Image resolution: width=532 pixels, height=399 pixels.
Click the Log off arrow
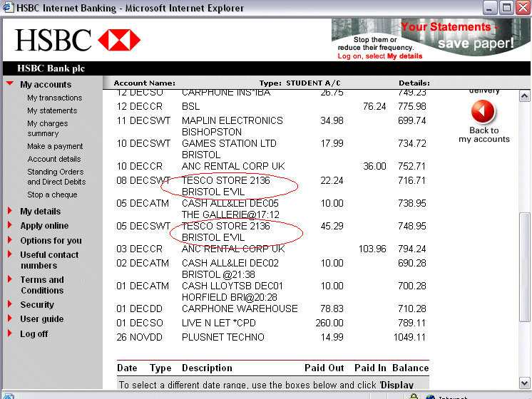pyautogui.click(x=10, y=333)
